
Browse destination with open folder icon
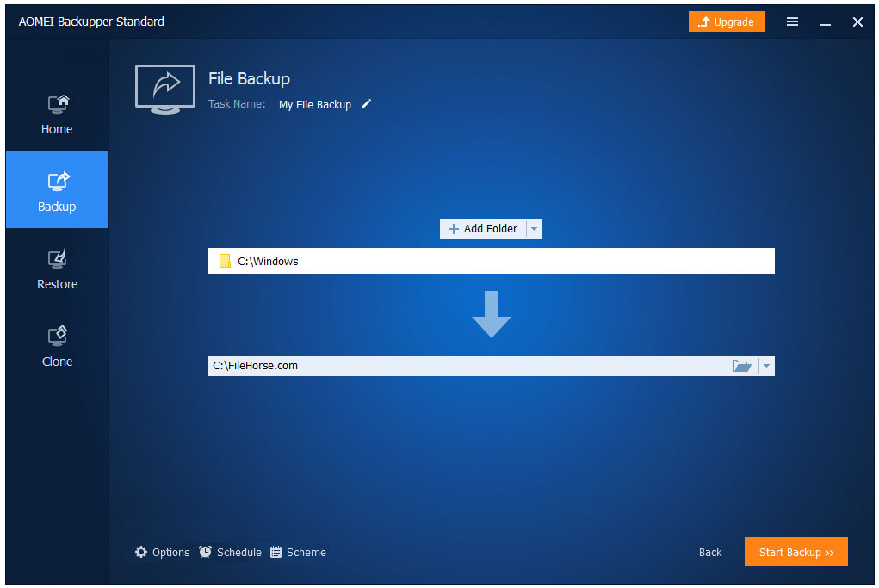pyautogui.click(x=741, y=366)
